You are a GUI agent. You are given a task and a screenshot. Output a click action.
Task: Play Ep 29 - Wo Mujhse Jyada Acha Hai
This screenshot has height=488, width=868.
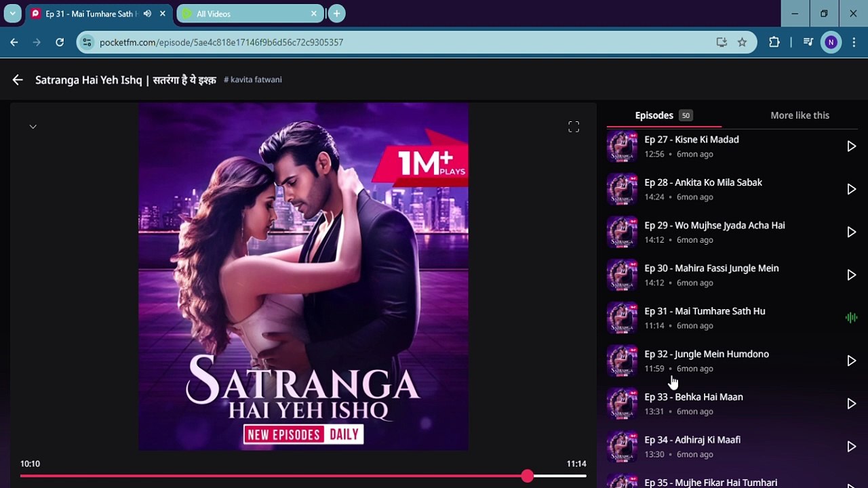(x=851, y=232)
